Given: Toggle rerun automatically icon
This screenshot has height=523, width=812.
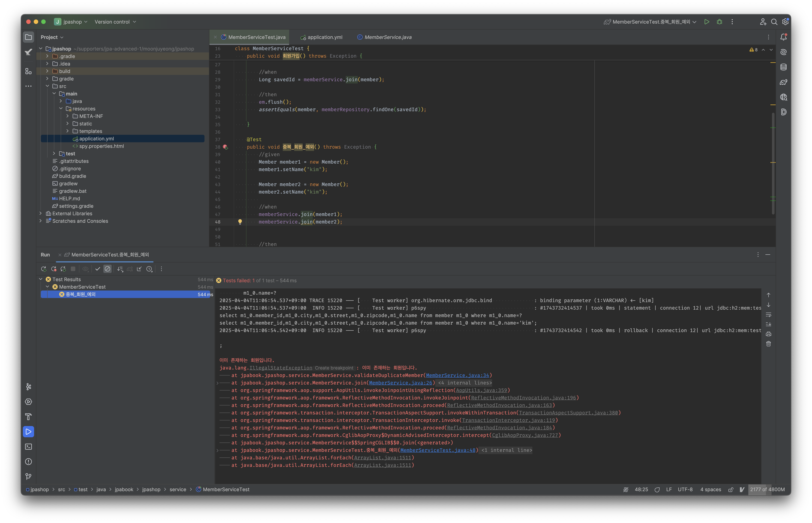Looking at the screenshot, I should click(63, 269).
